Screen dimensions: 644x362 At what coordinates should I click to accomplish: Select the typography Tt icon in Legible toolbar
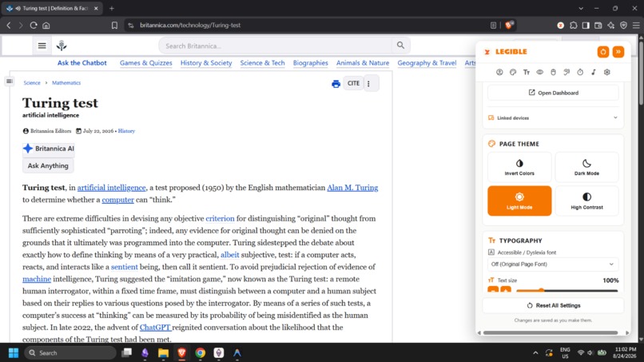point(527,72)
